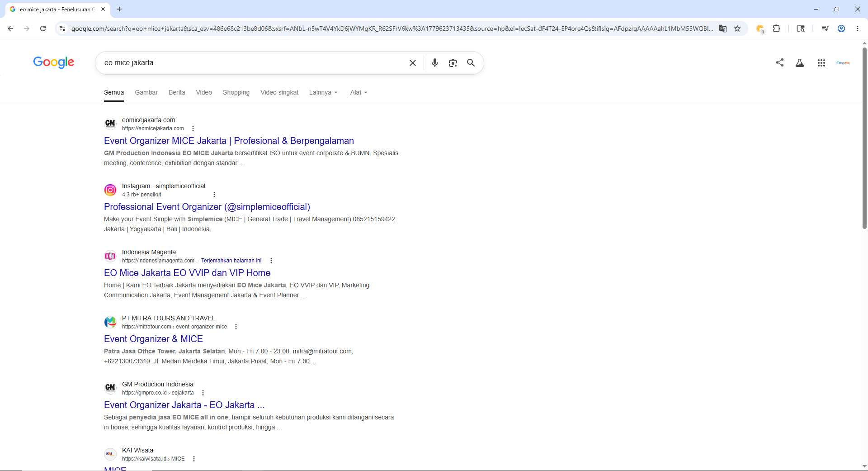Click the scrollbar down arrow
The image size is (868, 471).
(864, 466)
